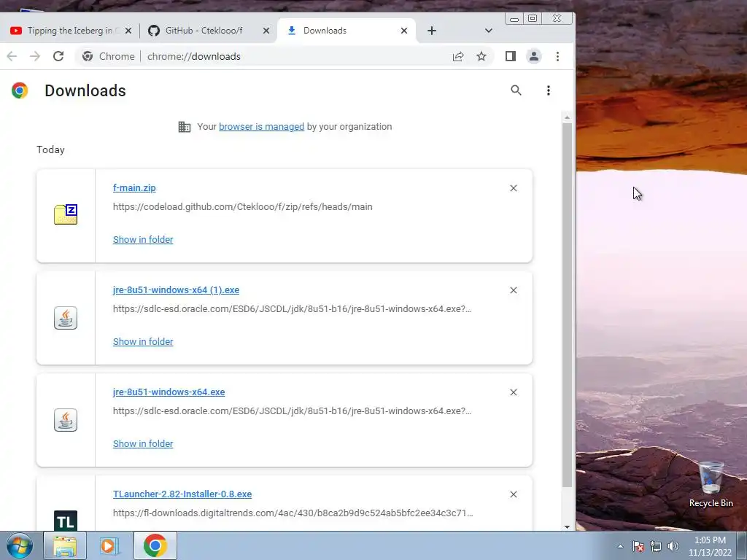The height and width of the screenshot is (560, 747).
Task: Reload the downloads page
Action: coord(58,56)
